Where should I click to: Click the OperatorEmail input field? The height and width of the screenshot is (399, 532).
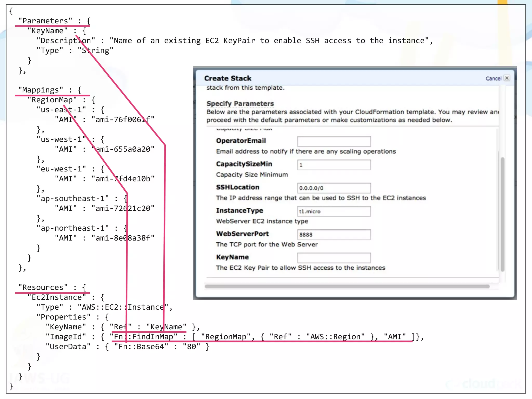[x=334, y=142]
